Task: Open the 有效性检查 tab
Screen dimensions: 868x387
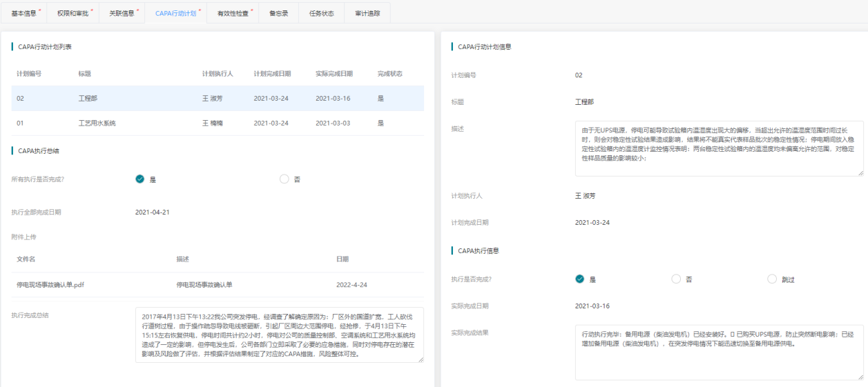Action: pyautogui.click(x=233, y=13)
